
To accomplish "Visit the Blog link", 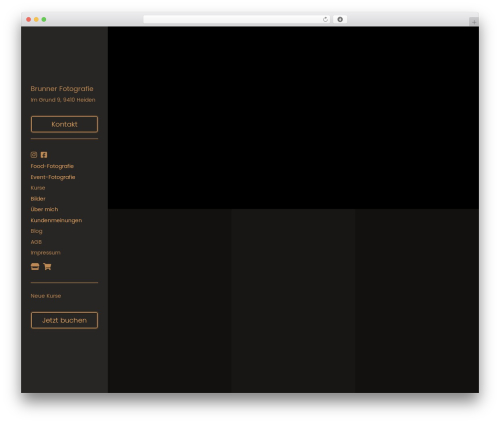I will pos(36,231).
